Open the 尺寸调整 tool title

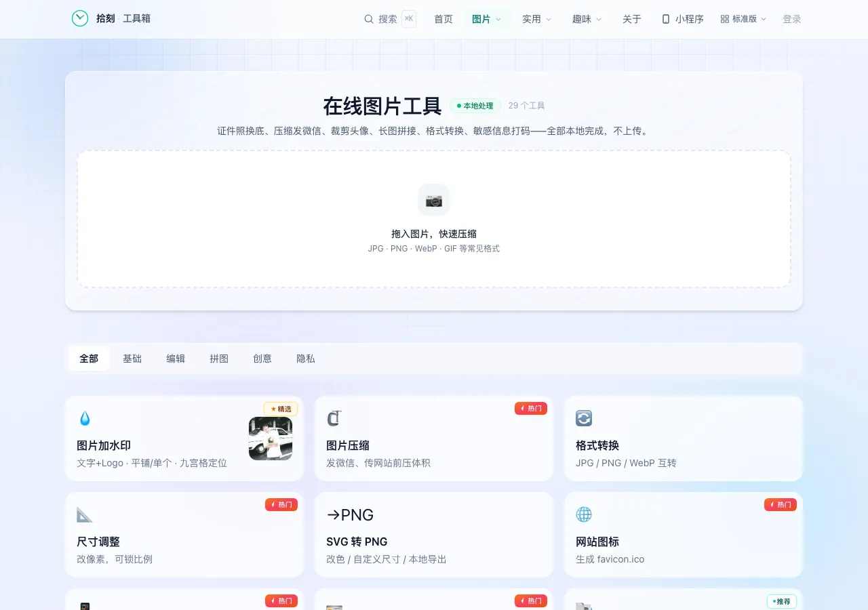(x=98, y=542)
